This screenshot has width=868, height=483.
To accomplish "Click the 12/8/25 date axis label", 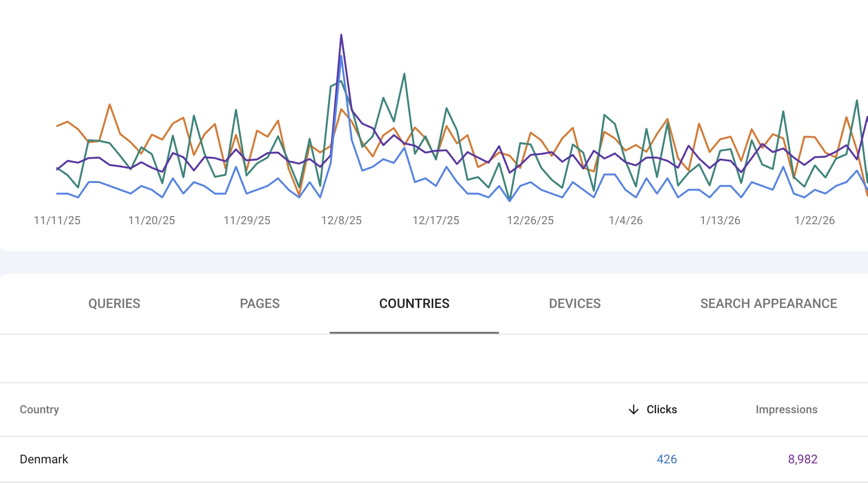I will (341, 220).
